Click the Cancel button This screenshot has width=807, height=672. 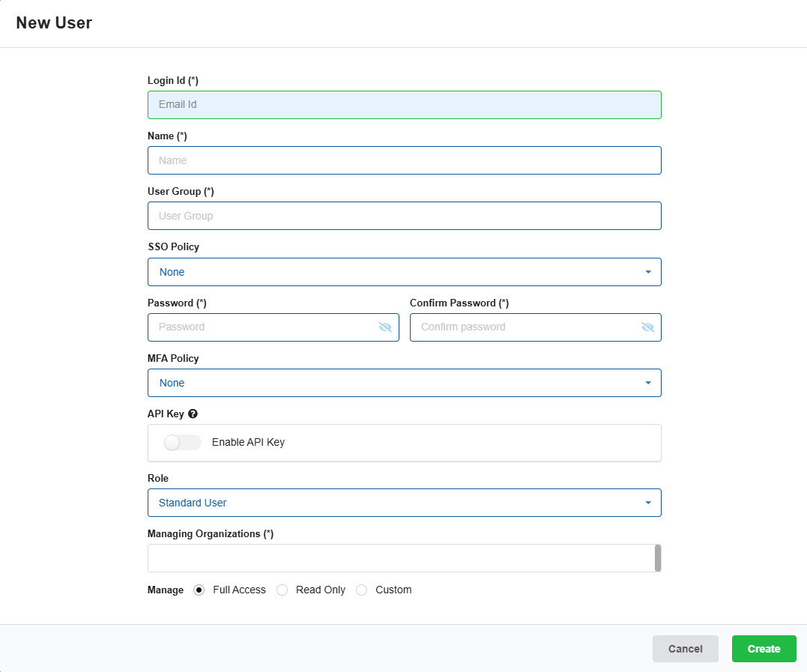tap(685, 649)
